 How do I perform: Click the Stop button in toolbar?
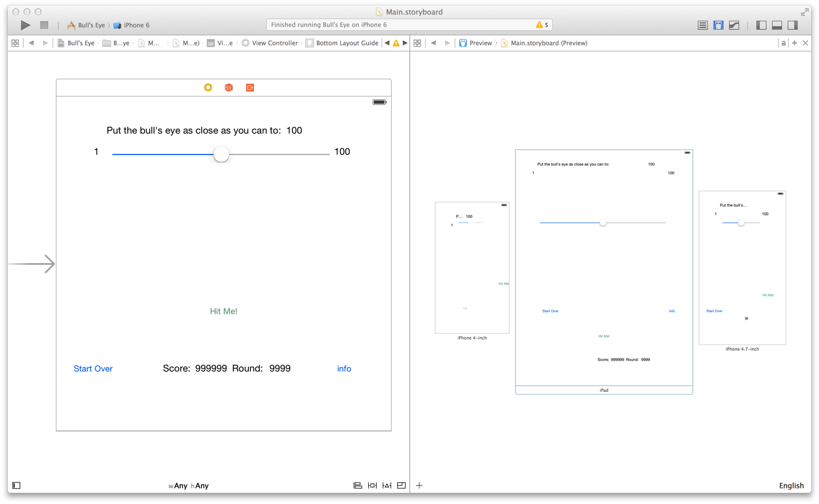[44, 25]
